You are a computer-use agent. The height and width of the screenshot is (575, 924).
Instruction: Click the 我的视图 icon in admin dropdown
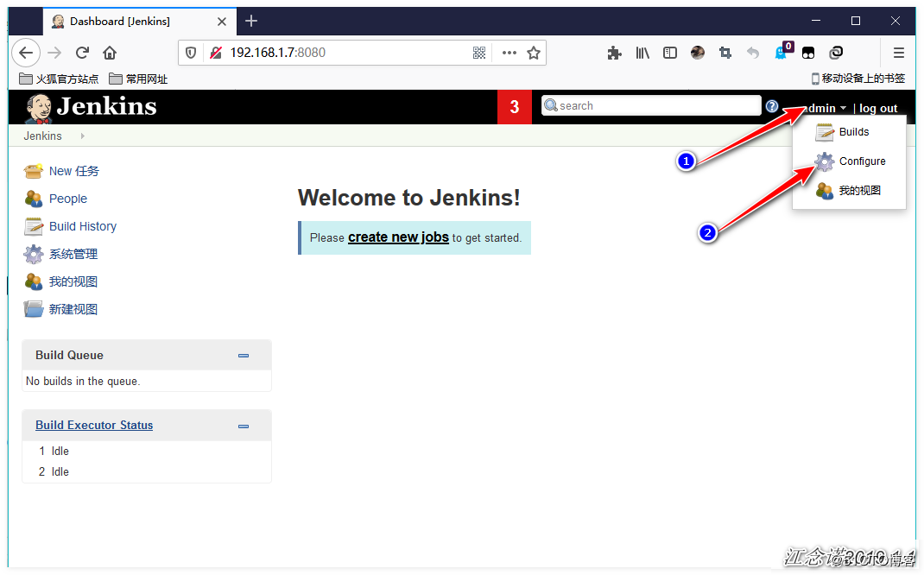[825, 190]
